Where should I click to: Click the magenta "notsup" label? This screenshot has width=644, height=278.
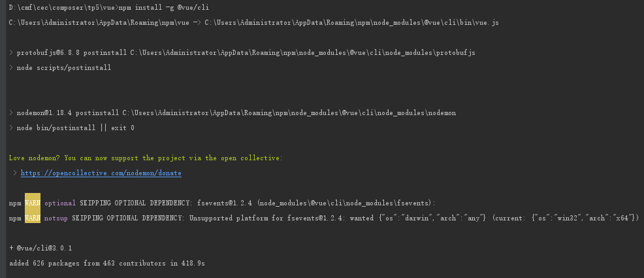point(56,218)
